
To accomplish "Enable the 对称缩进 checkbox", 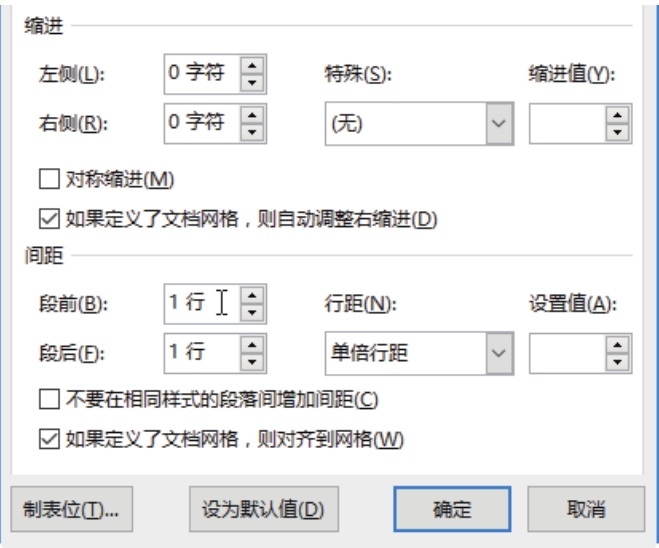I will pyautogui.click(x=49, y=179).
